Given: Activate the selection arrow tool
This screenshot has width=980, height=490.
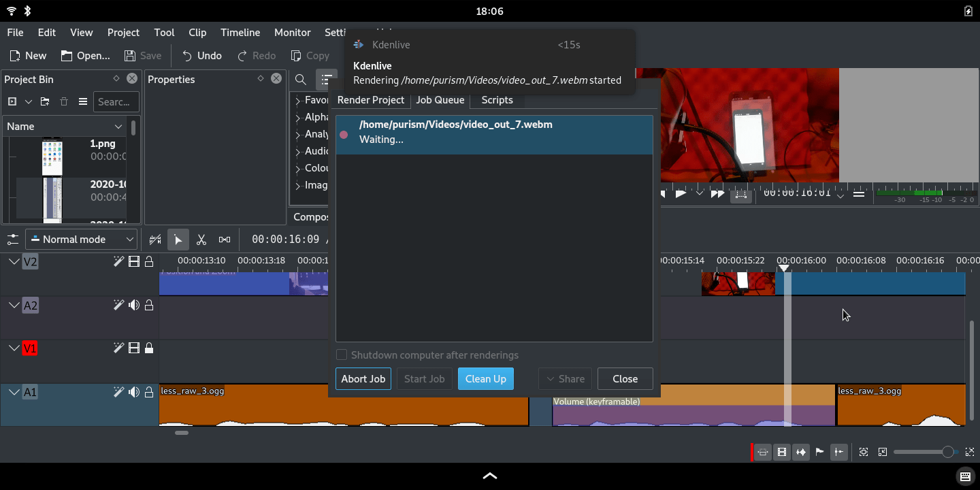Looking at the screenshot, I should tap(178, 240).
